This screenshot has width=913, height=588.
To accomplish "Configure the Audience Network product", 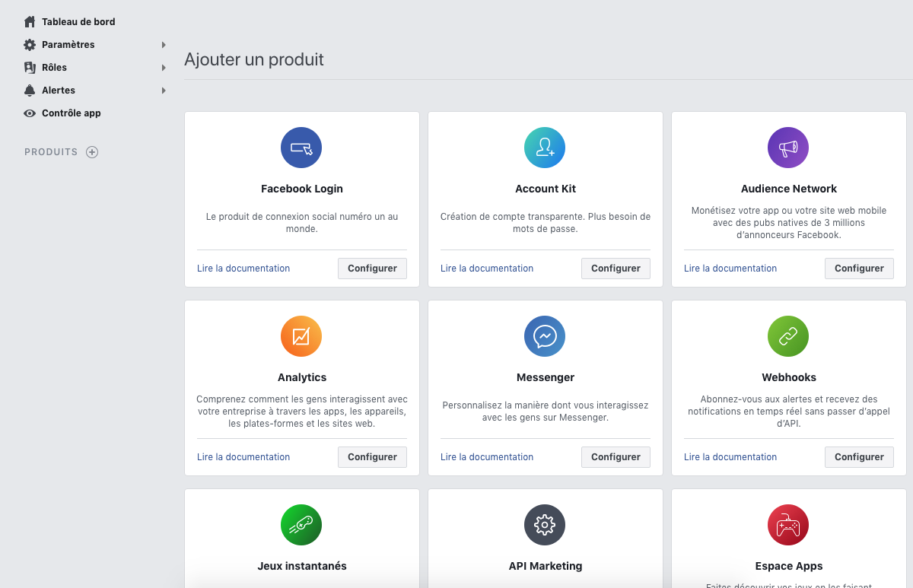I will (x=859, y=269).
